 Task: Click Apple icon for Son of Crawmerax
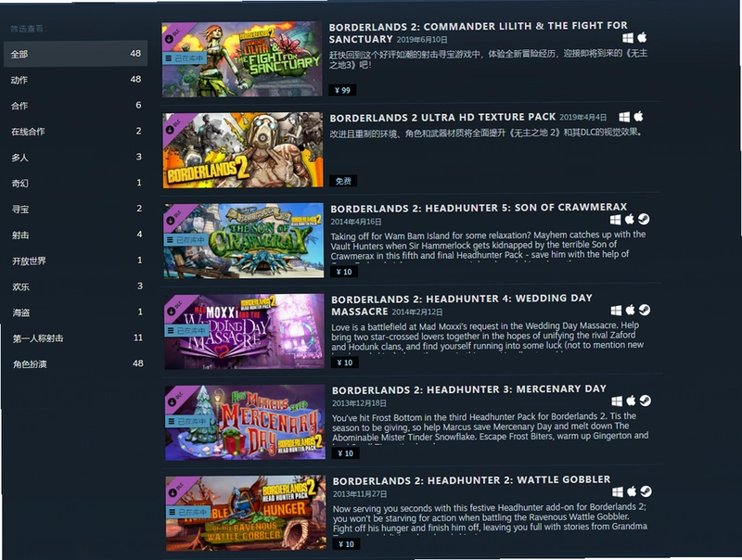(x=630, y=219)
